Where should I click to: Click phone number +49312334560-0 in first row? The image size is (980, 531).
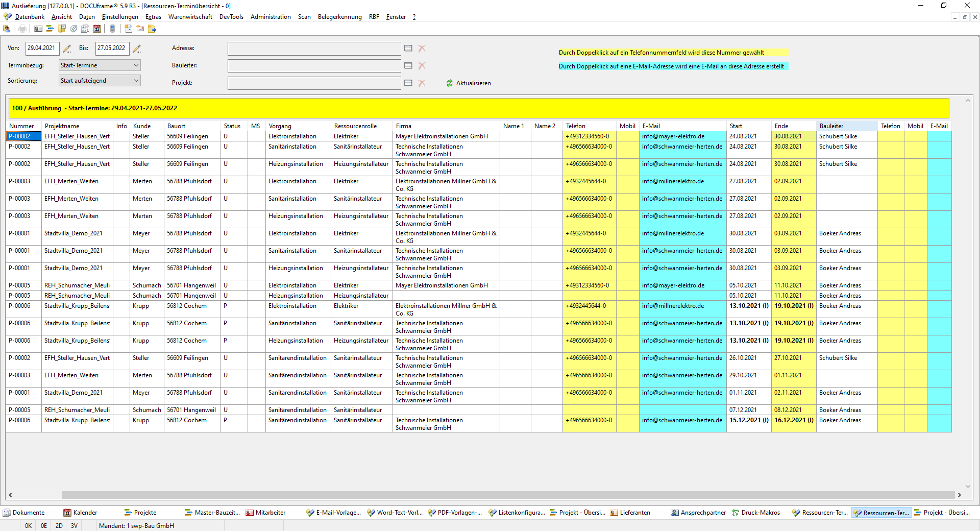point(587,136)
